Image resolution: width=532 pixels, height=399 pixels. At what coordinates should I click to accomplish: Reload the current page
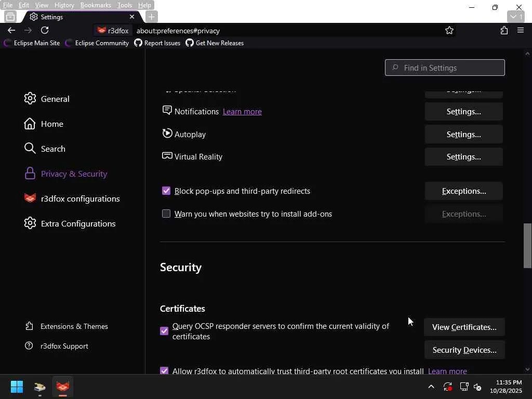click(x=45, y=30)
